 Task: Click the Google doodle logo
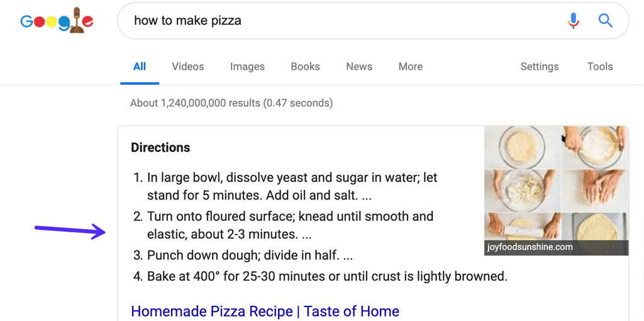[57, 21]
